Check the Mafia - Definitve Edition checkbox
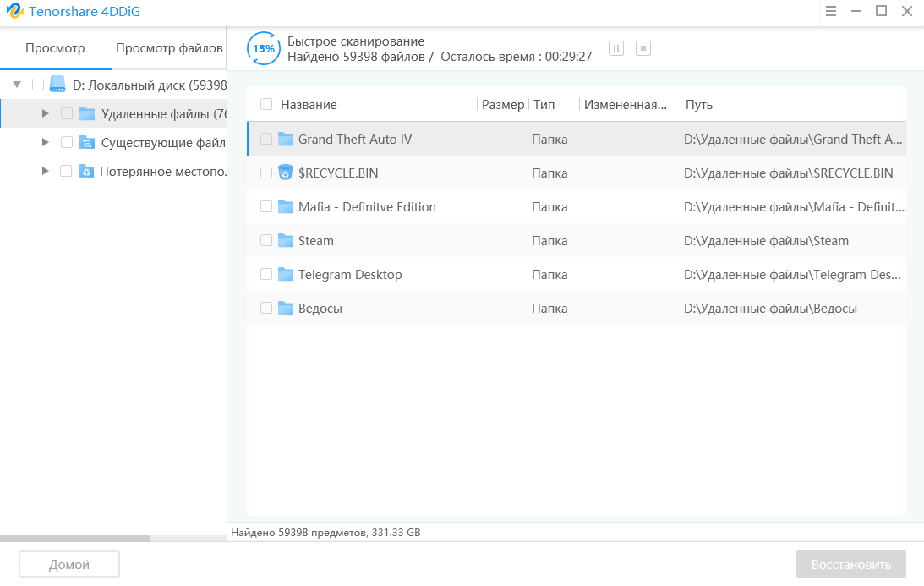This screenshot has width=924, height=586. pos(266,206)
